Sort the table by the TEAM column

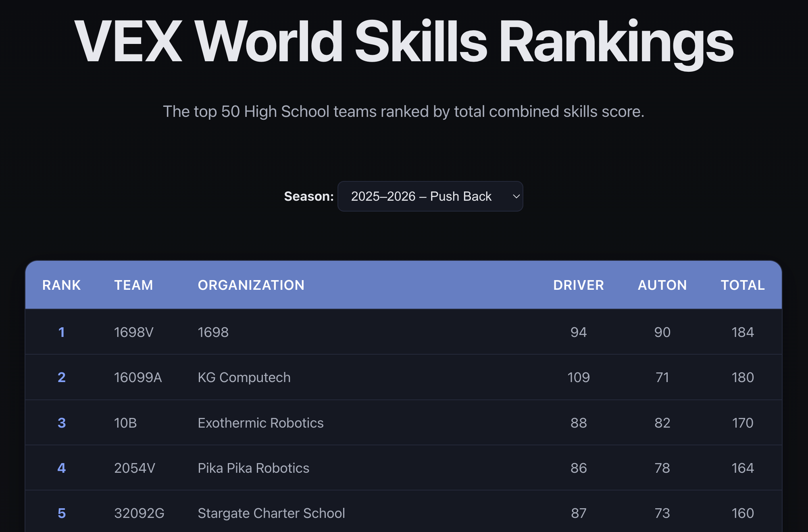133,285
